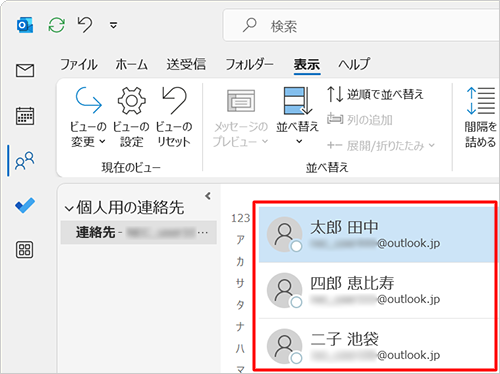
Task: Select the contact 太郎 田中
Action: 376,234
